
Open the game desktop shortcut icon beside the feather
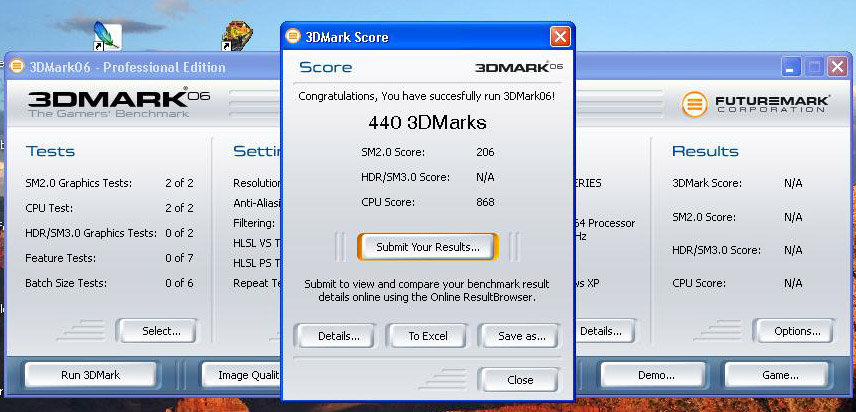click(x=237, y=36)
